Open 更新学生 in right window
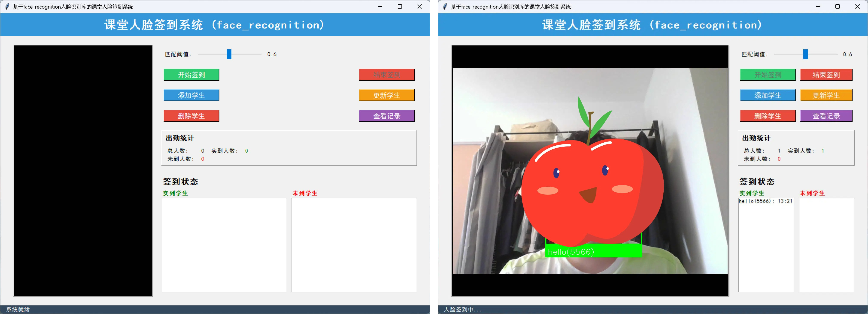 pos(826,95)
